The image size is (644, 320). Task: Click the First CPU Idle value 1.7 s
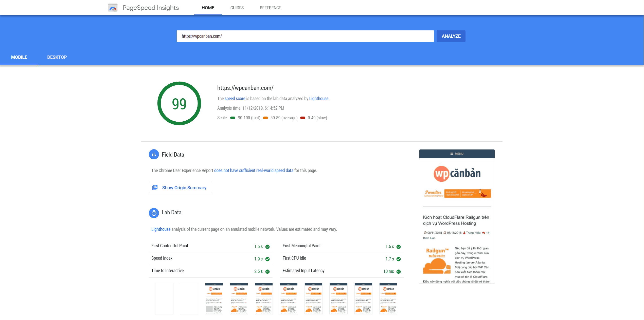coord(390,259)
